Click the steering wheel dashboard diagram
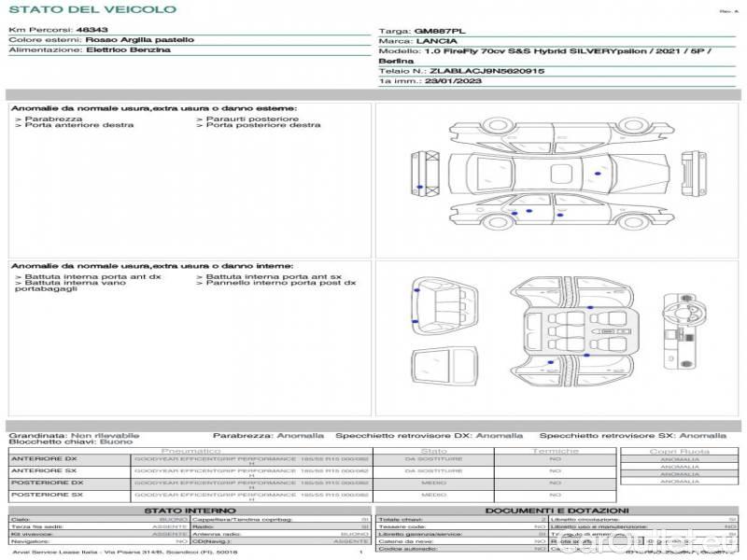Screen dimensions: 747x560 point(684,331)
